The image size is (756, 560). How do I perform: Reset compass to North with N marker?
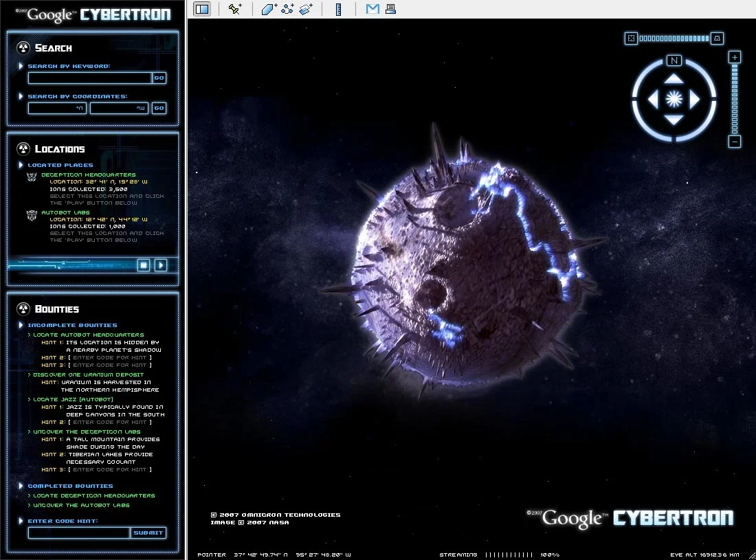(674, 60)
